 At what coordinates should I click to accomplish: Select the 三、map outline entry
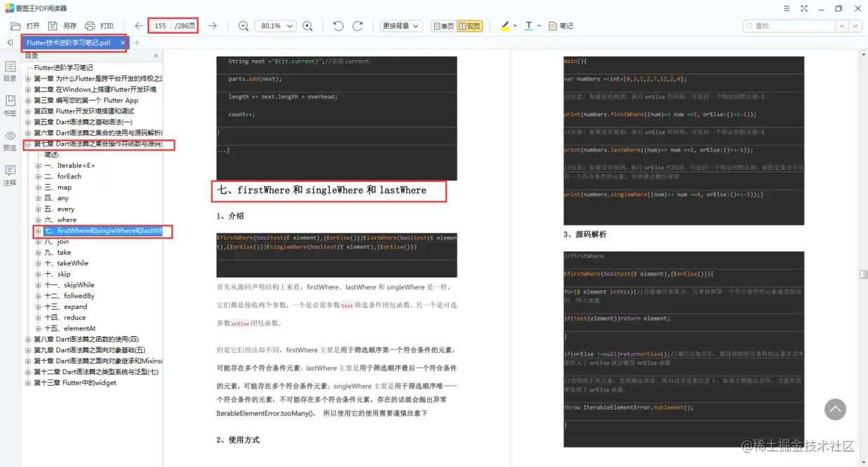[x=58, y=187]
